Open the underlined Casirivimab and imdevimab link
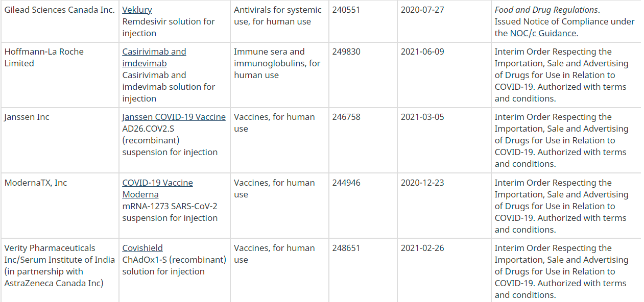 pyautogui.click(x=154, y=57)
